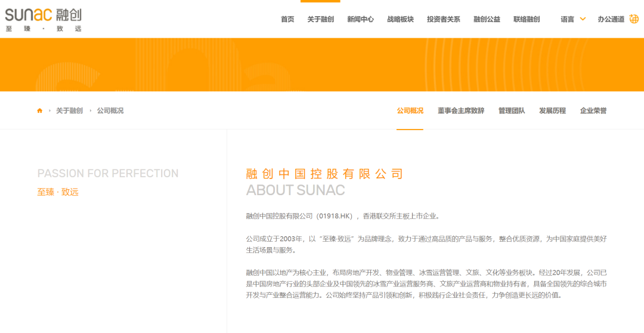Click the orange 至臻·致远 slogan in the sidebar
This screenshot has width=644, height=333.
click(x=58, y=192)
